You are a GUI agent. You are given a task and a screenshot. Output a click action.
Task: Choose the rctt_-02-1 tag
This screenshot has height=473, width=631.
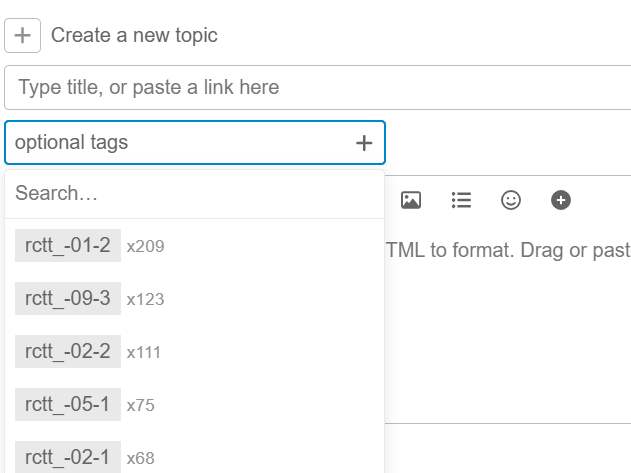(x=68, y=458)
